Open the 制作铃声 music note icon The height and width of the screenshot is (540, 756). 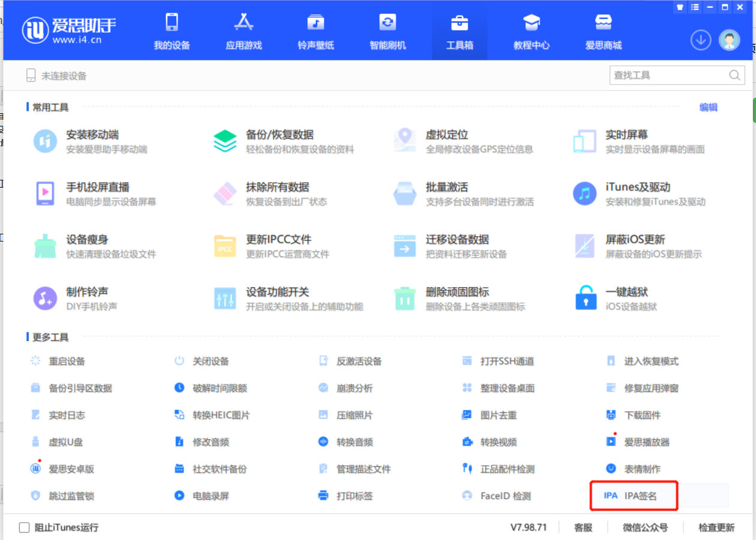(46, 298)
